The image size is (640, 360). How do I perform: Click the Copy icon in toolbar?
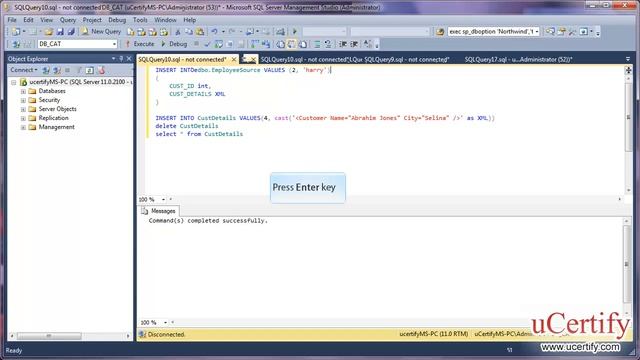[189, 31]
